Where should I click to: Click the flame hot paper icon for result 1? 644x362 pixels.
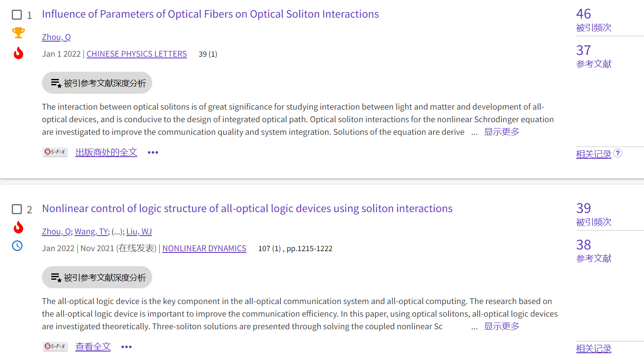(18, 53)
